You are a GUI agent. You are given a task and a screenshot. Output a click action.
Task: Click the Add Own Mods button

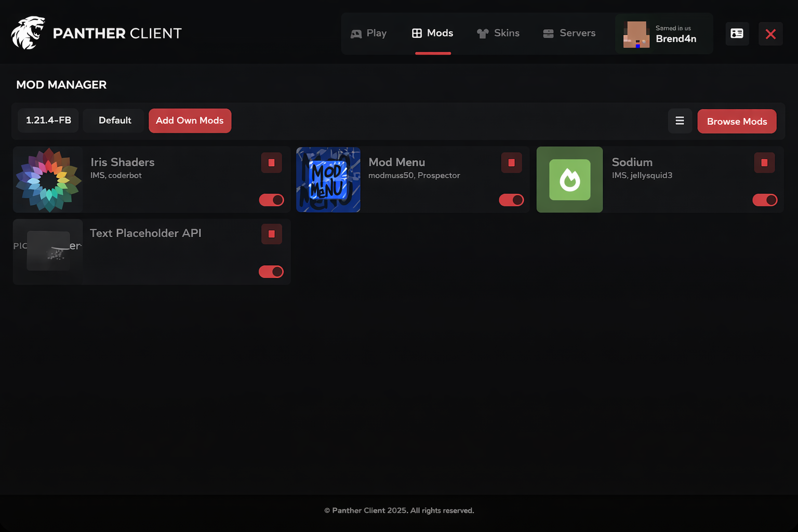coord(190,121)
